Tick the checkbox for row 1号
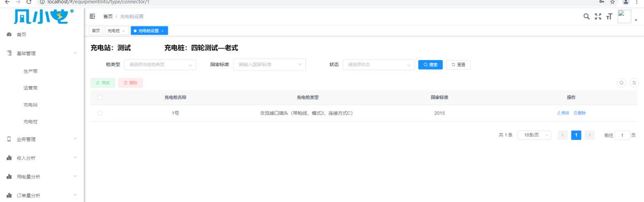Viewport: 644px width, 202px height. click(x=100, y=113)
